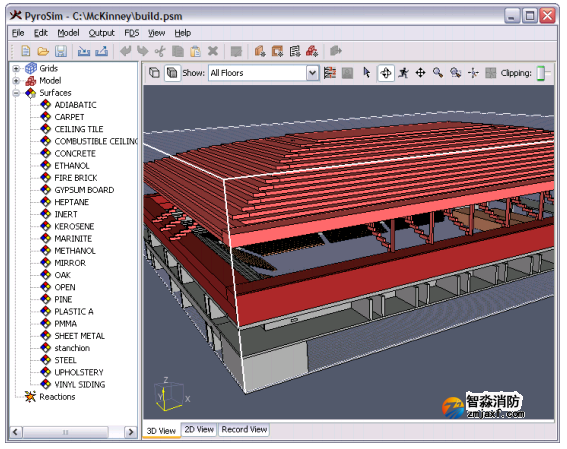Activate the orbit navigation tool
Viewport: 567px width, 449px height.
(x=386, y=73)
